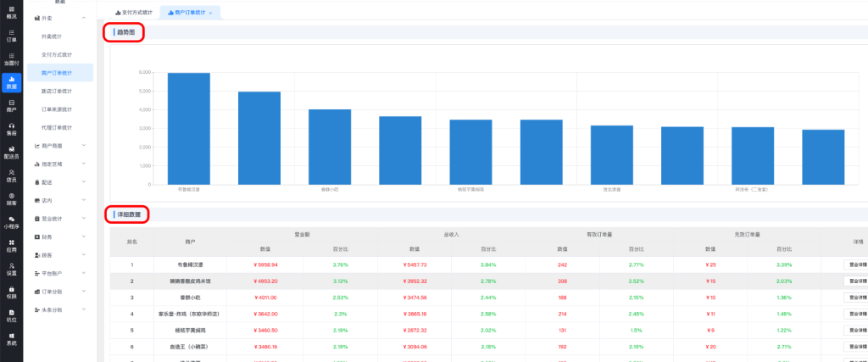Screen dimensions: 868x362
Task: Select 外卖统计 in the submenu
Action: coord(57,36)
